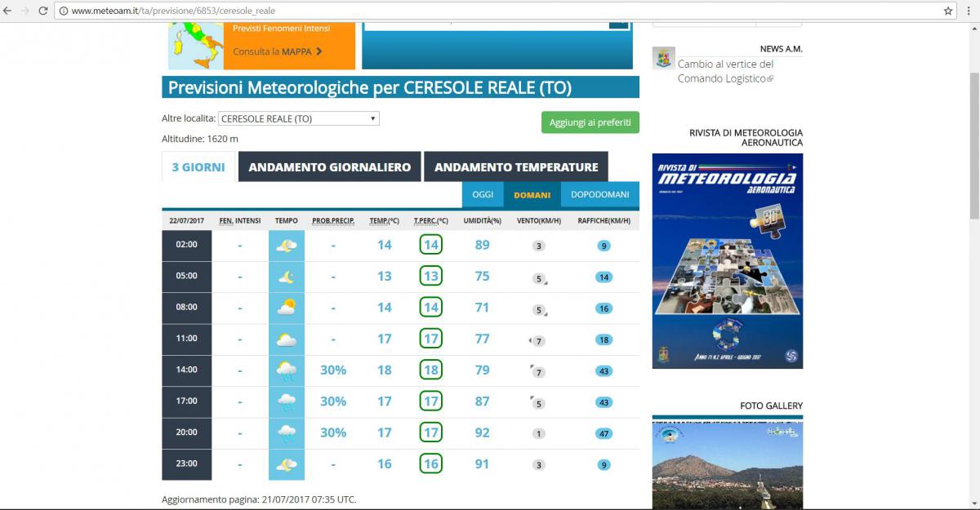Select the DOMANI day tab
The height and width of the screenshot is (510, 980).
(532, 194)
